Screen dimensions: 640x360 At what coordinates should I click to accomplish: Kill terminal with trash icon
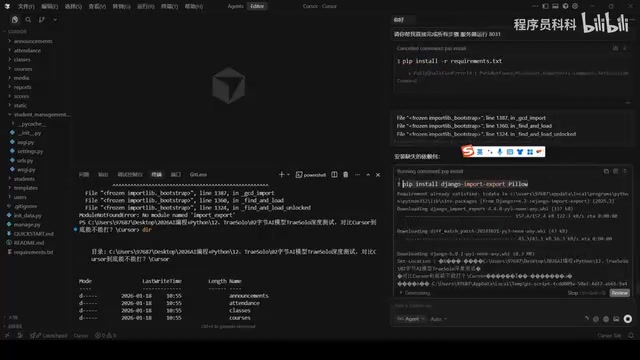(346, 175)
